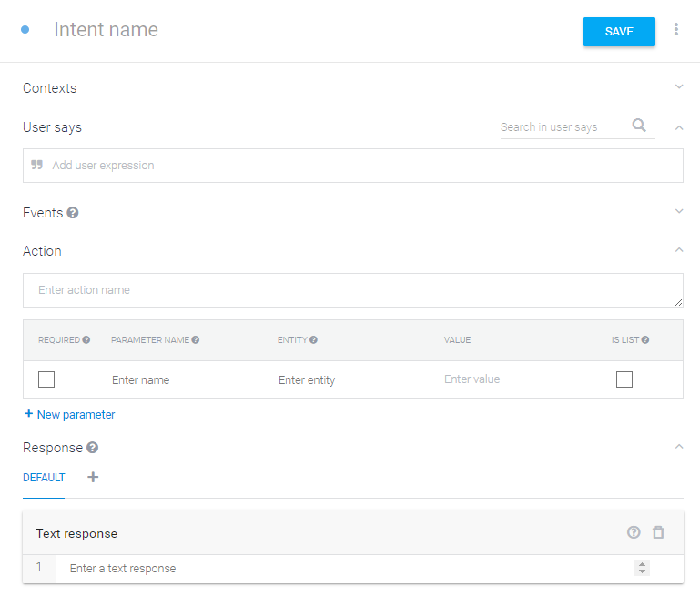Click the plus icon beside DEFAULT tab
The width and height of the screenshot is (700, 596).
[93, 478]
